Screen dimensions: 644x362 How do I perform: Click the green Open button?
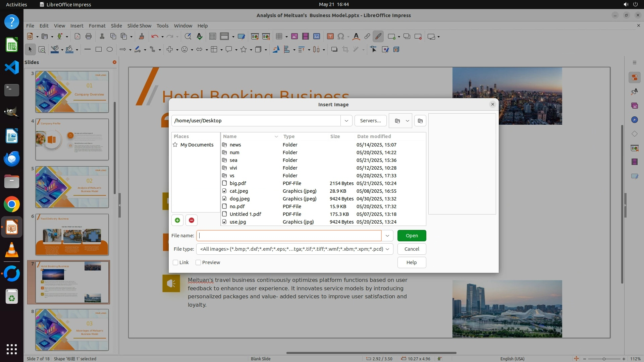pos(412,236)
